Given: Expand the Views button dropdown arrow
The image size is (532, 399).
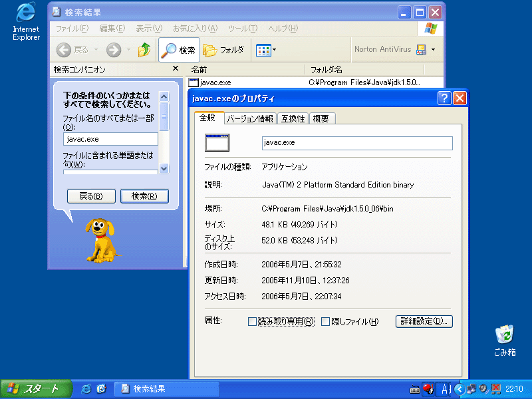Looking at the screenshot, I should click(274, 50).
